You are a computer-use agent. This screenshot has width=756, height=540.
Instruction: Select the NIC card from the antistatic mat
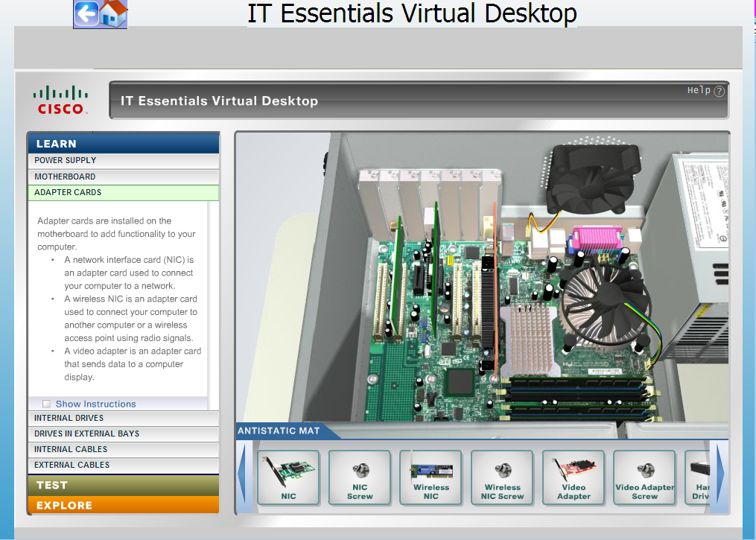click(x=288, y=477)
